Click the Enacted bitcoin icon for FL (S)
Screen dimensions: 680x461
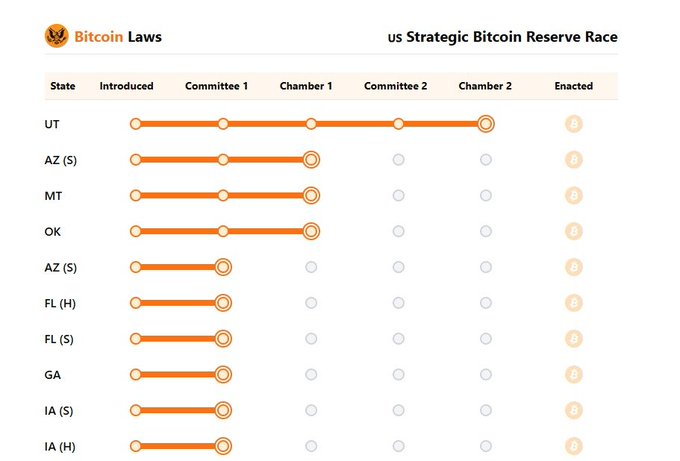pos(573,339)
